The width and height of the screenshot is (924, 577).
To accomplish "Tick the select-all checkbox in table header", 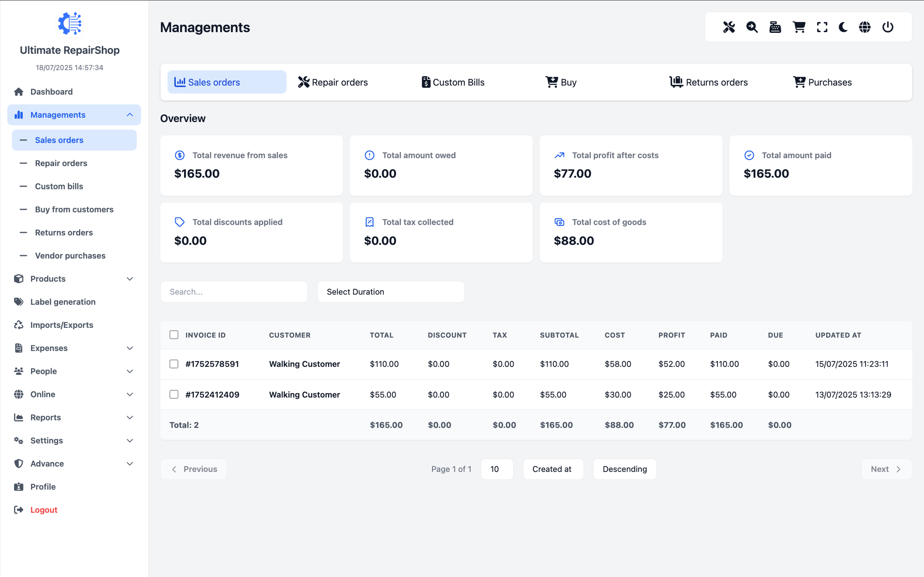I will [174, 335].
